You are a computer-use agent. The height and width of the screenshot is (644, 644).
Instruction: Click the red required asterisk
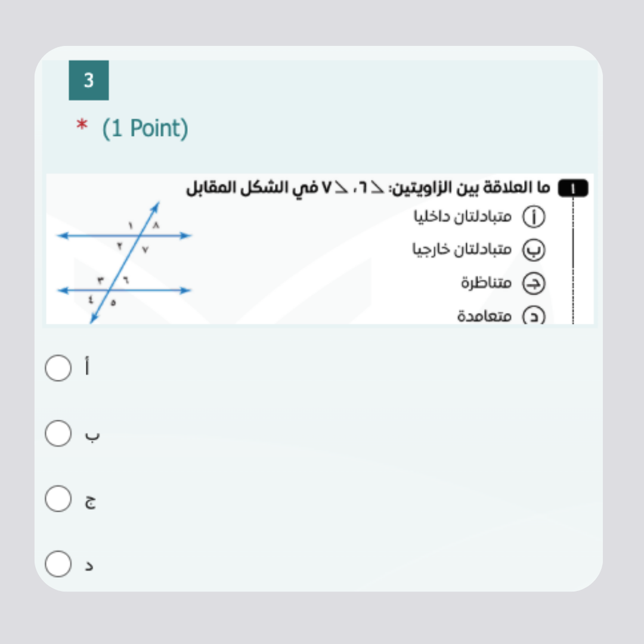82,127
